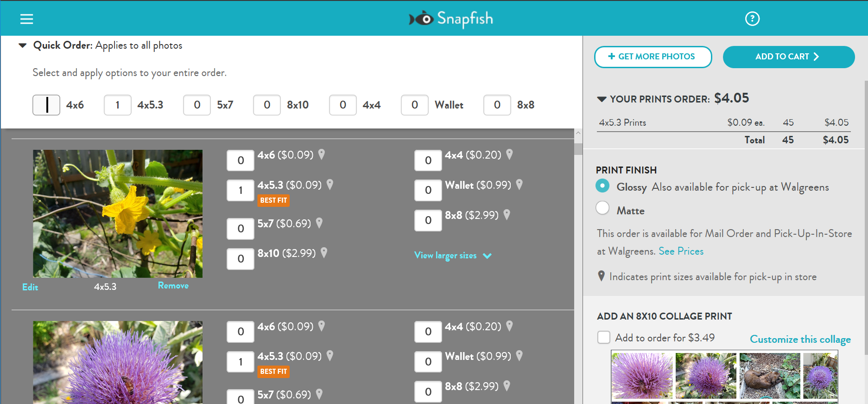Select the Glossy print finish
Screen dimensions: 868x404
[602, 186]
